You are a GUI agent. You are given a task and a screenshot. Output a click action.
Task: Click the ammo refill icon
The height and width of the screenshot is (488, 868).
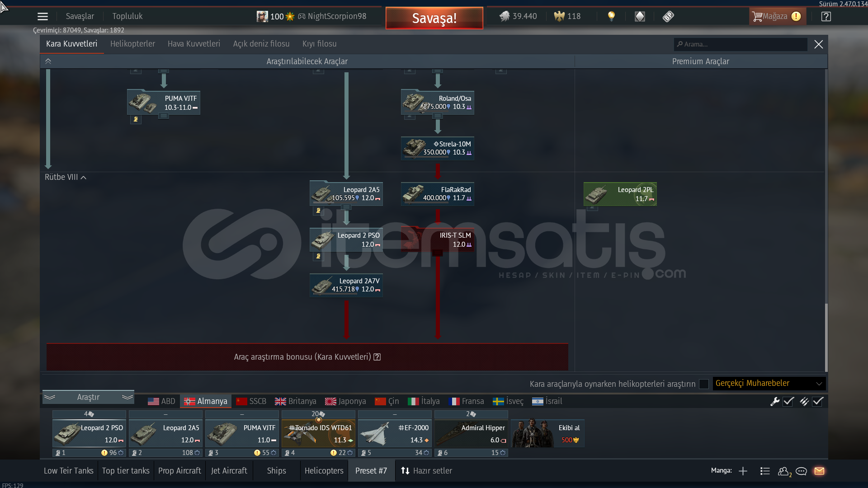[x=804, y=401]
